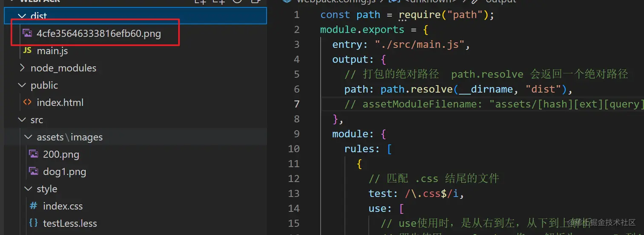Click the "use" key on line 14
Viewport: 644px width, 235px height.
click(378, 209)
